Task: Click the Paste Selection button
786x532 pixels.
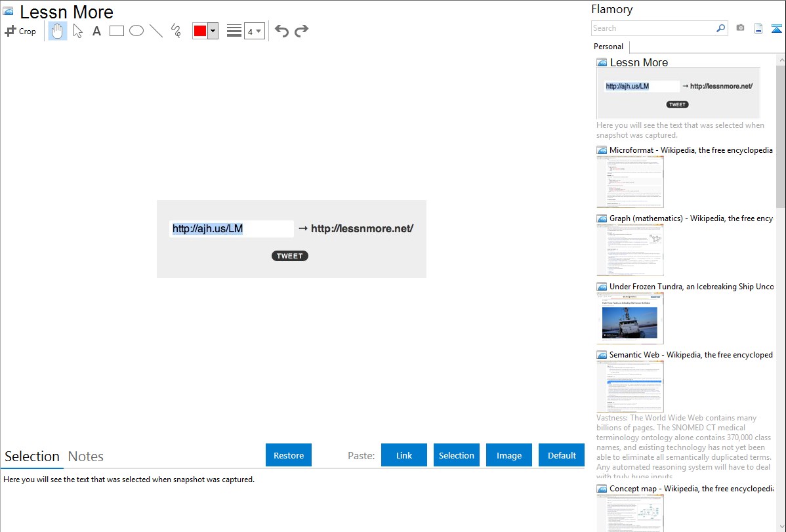Action: click(x=457, y=455)
